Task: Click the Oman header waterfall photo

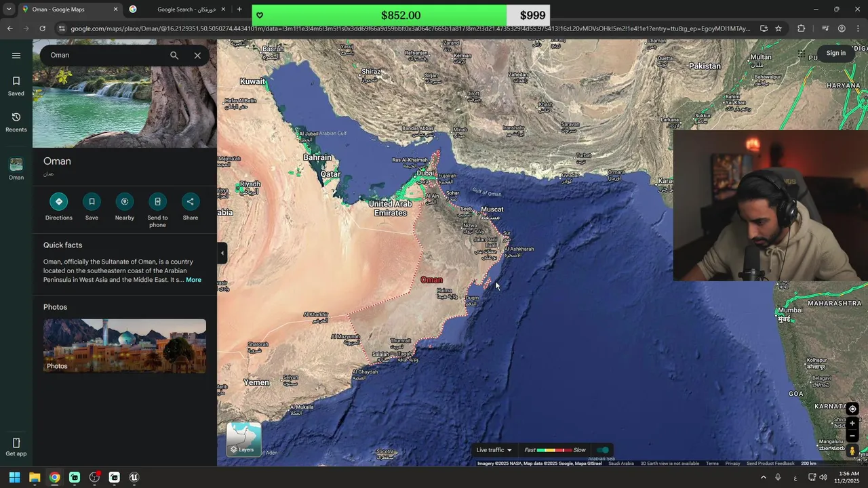Action: [125, 106]
